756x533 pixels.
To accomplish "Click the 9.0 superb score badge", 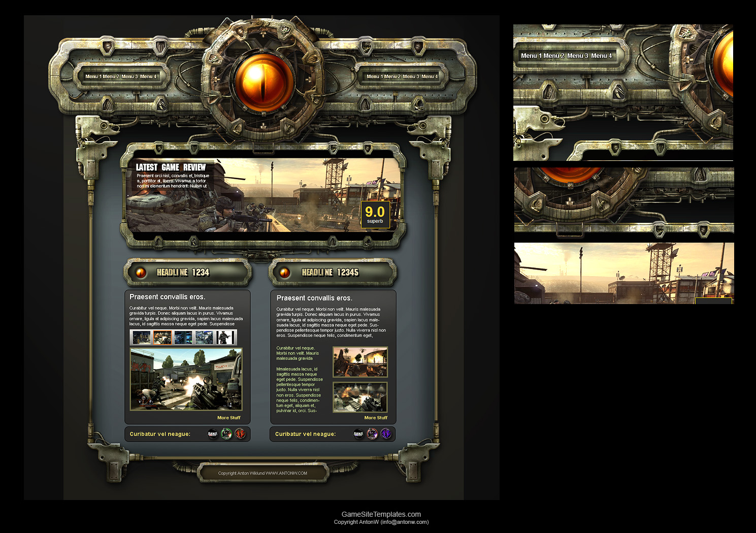I will (375, 214).
